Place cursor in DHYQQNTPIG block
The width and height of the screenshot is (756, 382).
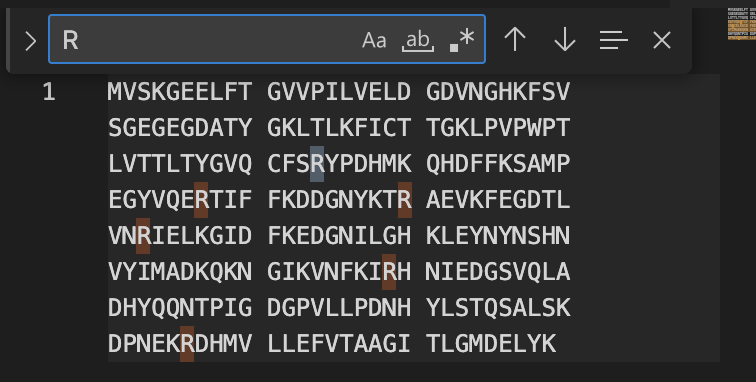pos(180,308)
